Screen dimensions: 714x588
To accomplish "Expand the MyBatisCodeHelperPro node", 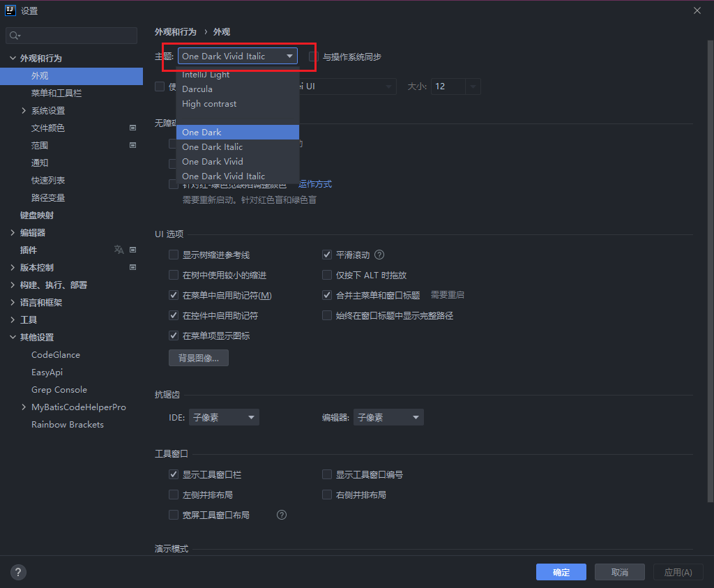I will (24, 407).
